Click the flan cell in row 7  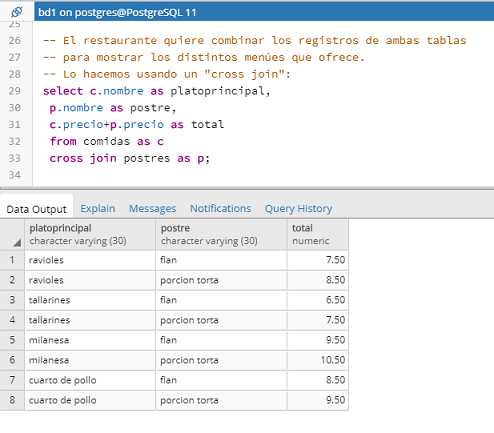(x=221, y=380)
